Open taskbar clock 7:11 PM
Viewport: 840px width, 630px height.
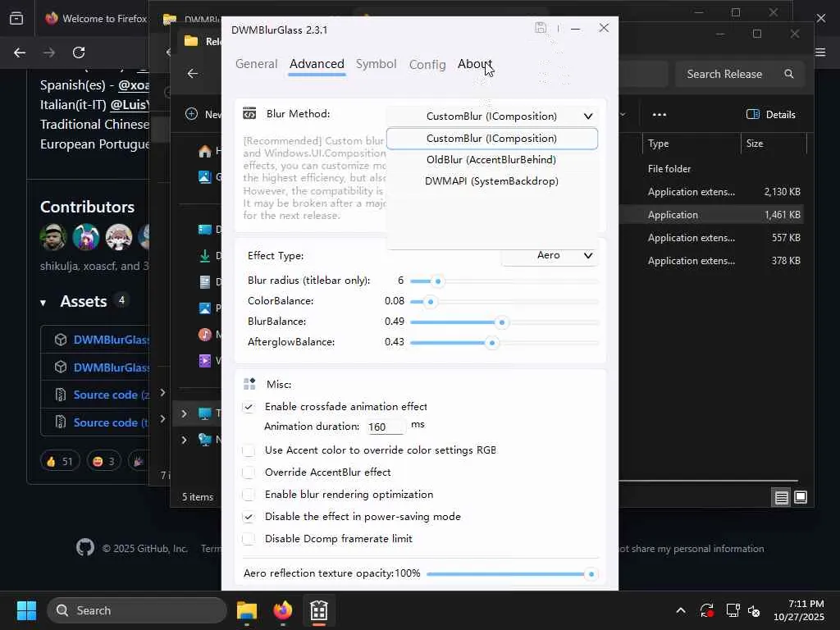point(799,610)
